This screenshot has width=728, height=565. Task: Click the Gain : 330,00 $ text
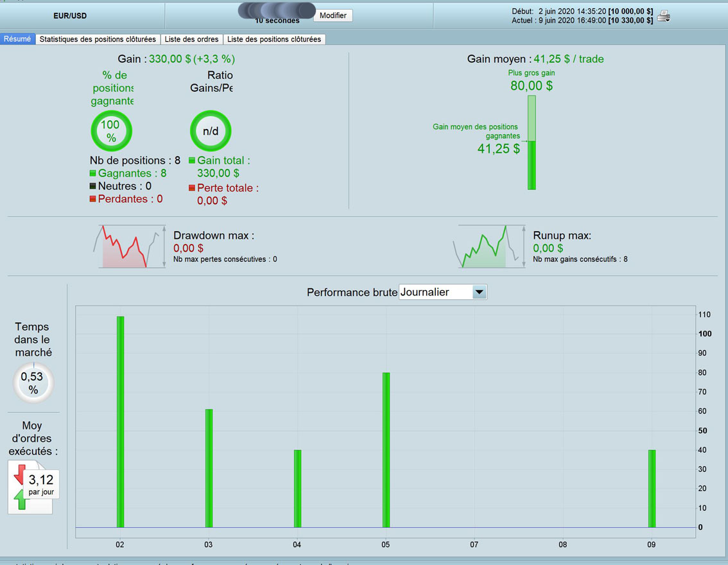[x=177, y=59]
